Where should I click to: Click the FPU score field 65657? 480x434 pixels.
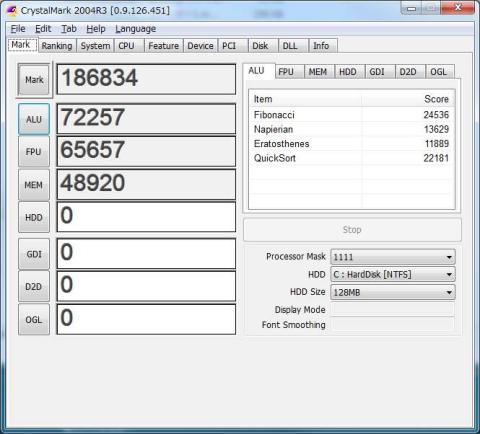pyautogui.click(x=146, y=151)
